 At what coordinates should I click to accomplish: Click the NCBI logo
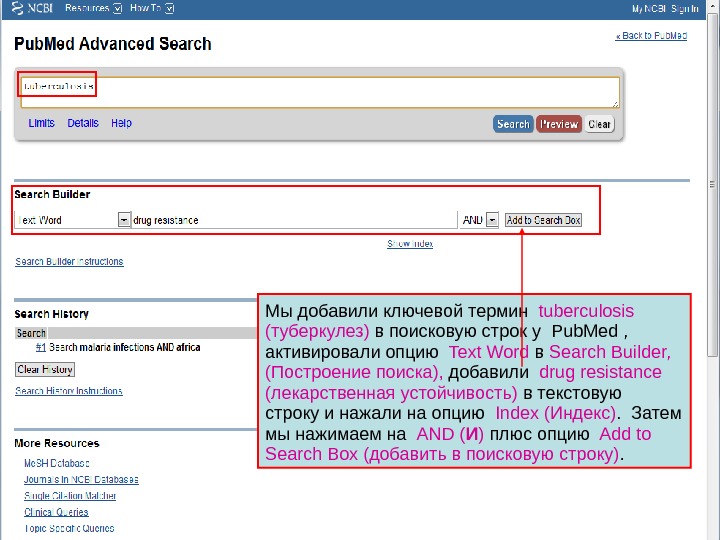(32, 8)
